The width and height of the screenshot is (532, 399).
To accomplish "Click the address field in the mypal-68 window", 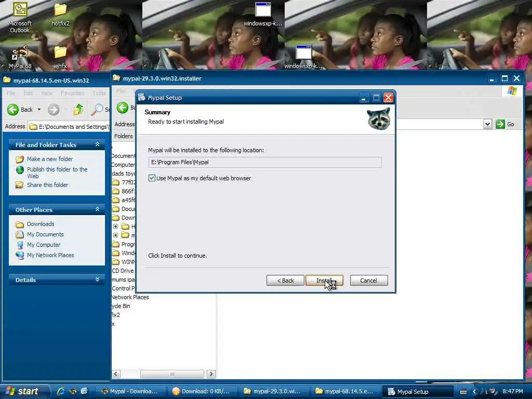I will 69,127.
